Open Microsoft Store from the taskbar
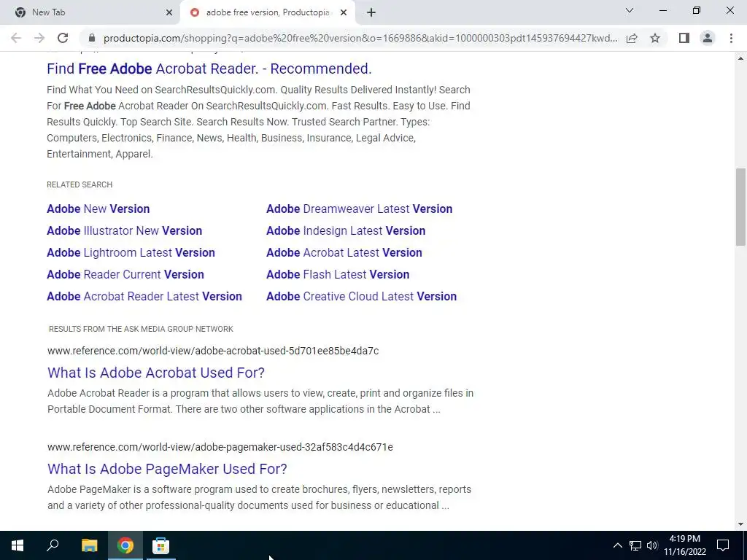 (x=160, y=545)
